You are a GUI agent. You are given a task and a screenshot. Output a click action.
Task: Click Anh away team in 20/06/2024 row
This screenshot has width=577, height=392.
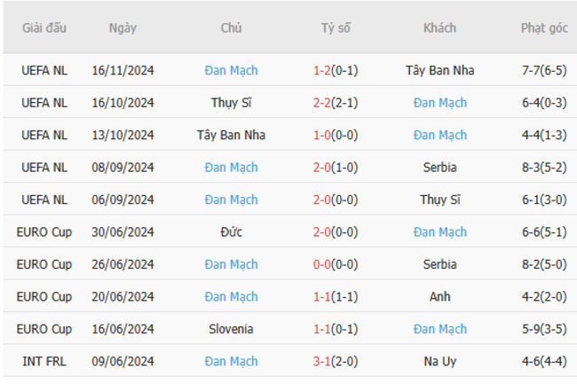pos(439,297)
